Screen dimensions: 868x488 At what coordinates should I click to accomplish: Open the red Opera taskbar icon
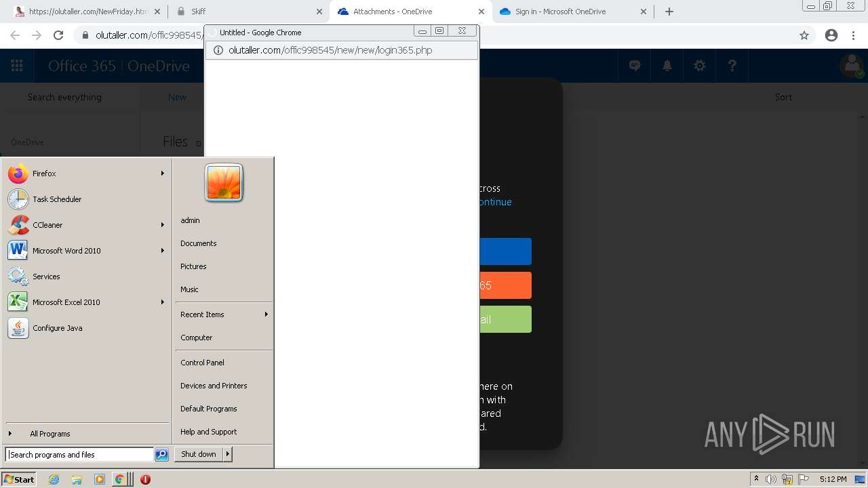(x=145, y=479)
